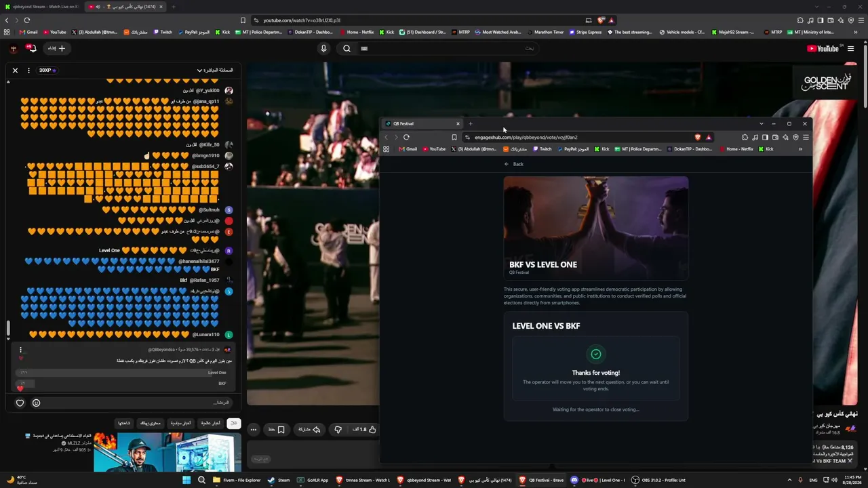Expand tab search dropdown in QB Festival window
Viewport: 868px width, 488px height.
pos(761,123)
